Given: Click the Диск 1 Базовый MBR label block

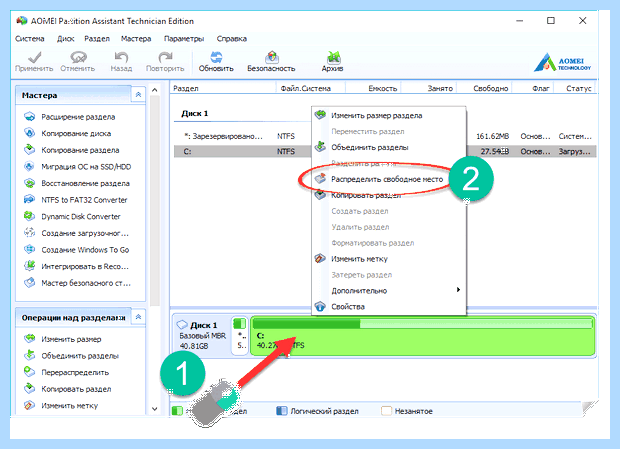Looking at the screenshot, I should 201,335.
